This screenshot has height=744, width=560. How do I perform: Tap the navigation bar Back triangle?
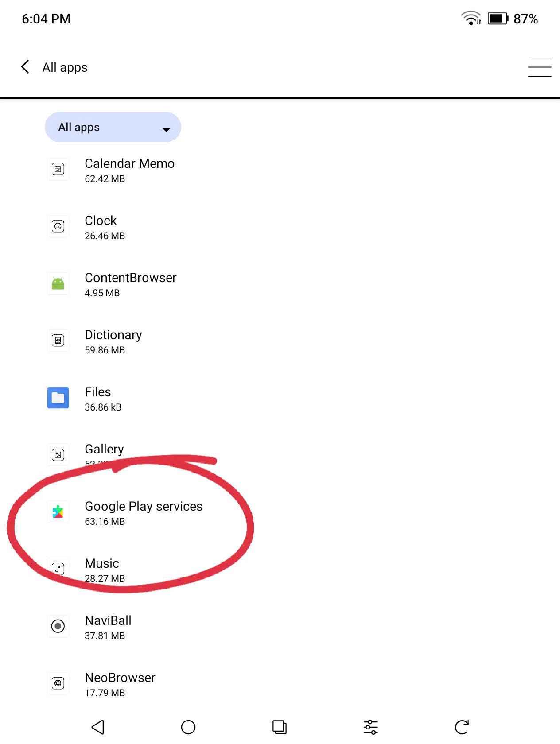pos(97,727)
